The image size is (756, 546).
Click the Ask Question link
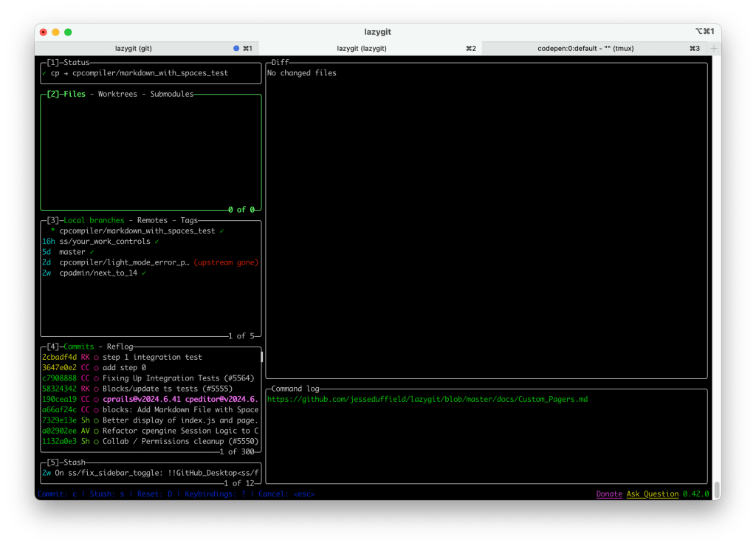coord(653,494)
